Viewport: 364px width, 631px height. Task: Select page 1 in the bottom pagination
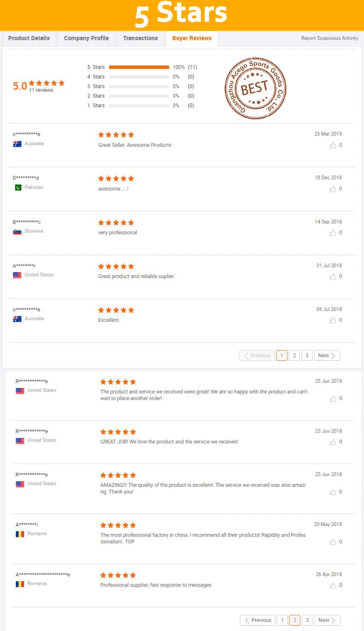(x=282, y=620)
